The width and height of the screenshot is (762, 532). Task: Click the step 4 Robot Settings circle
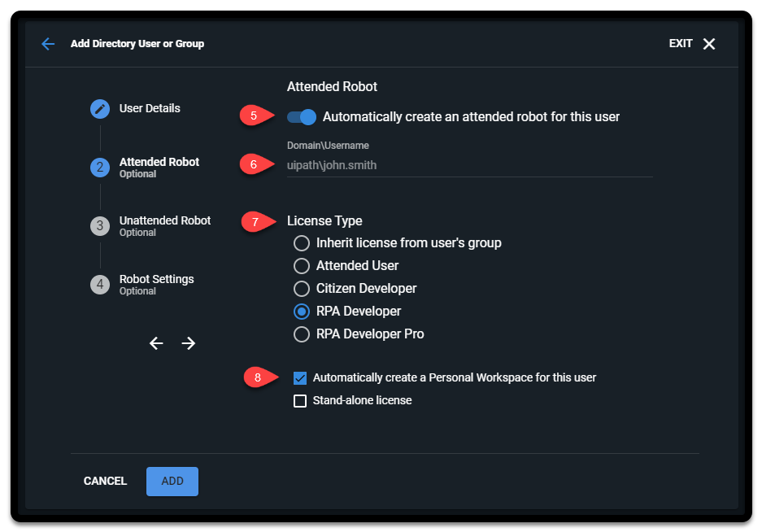[99, 284]
